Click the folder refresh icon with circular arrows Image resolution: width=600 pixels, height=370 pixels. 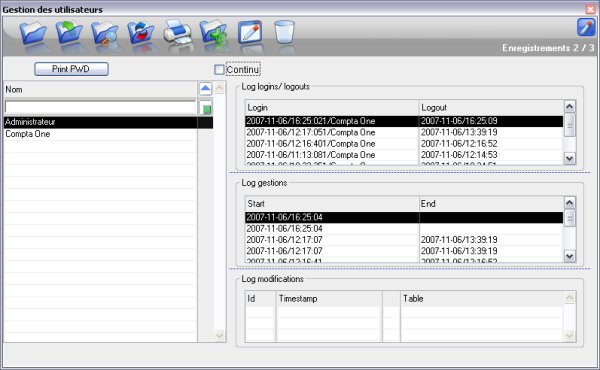tap(140, 33)
